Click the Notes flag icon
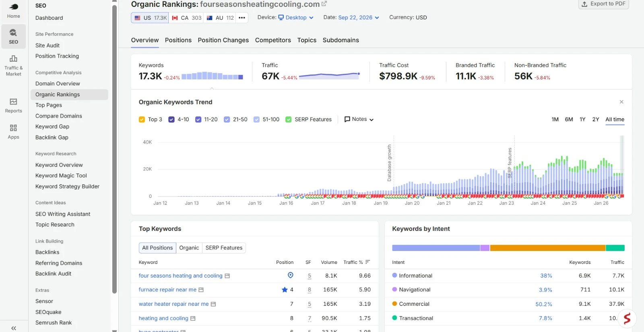The height and width of the screenshot is (332, 644). 347,119
